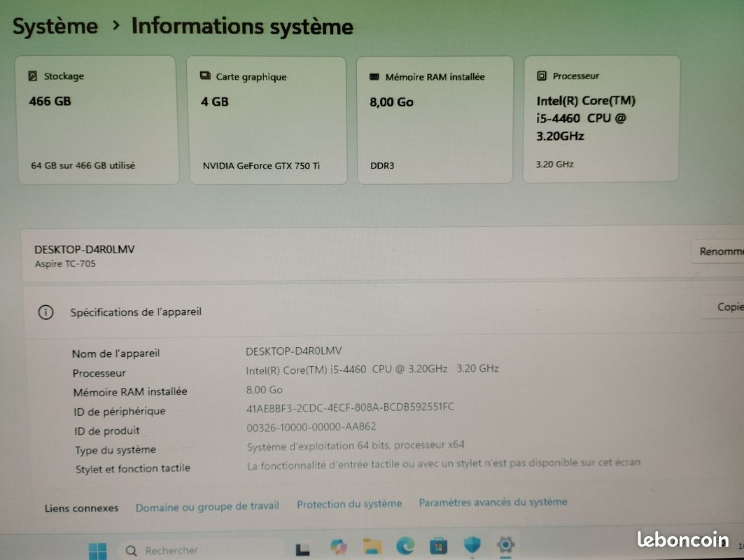
Task: Launch Copilot from the taskbar
Action: pyautogui.click(x=338, y=547)
